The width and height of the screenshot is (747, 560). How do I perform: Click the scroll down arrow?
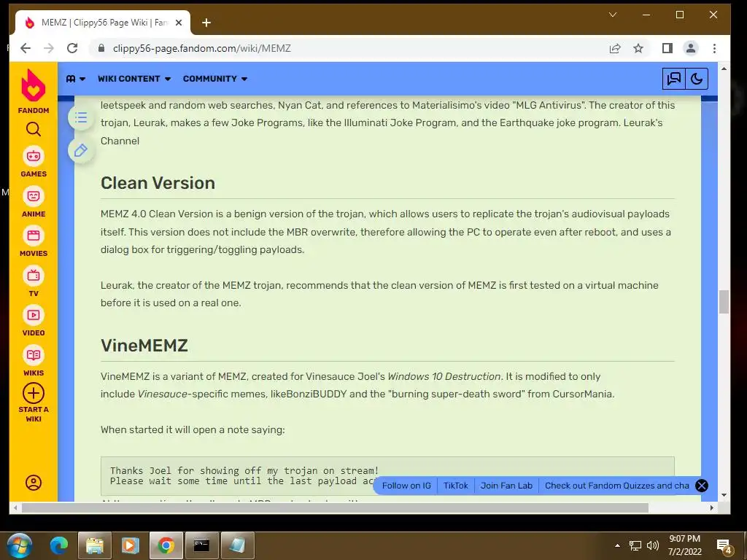[724, 495]
